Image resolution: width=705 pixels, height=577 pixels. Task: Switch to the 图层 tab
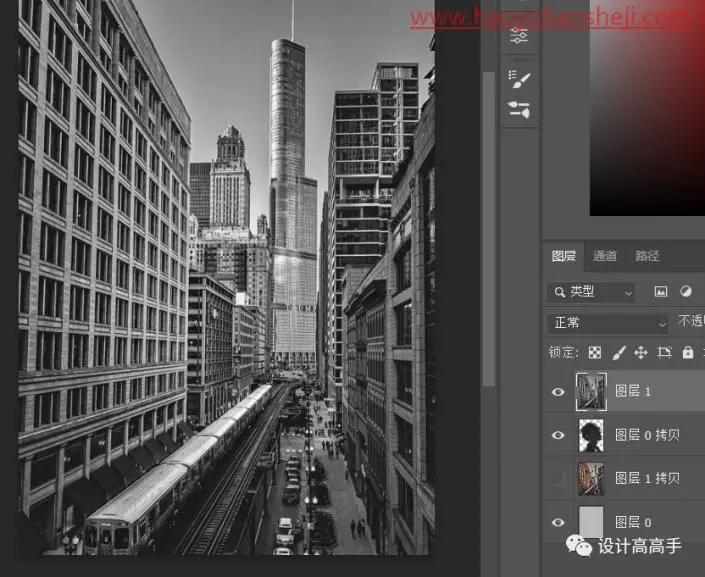563,256
